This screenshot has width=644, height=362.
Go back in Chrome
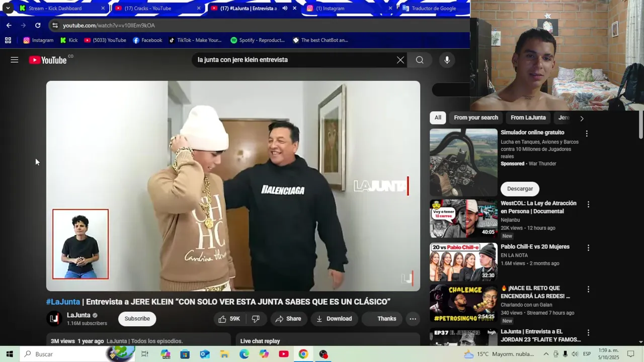9,25
